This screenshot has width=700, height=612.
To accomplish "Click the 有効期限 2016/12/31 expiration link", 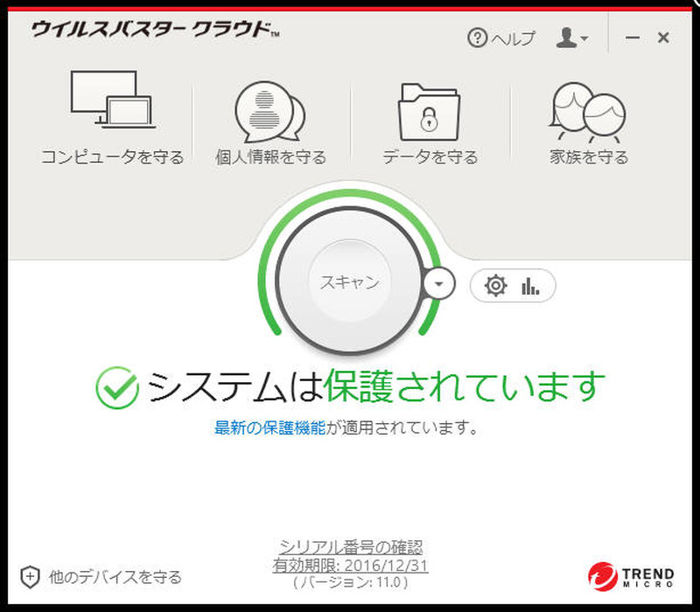I will [x=350, y=566].
